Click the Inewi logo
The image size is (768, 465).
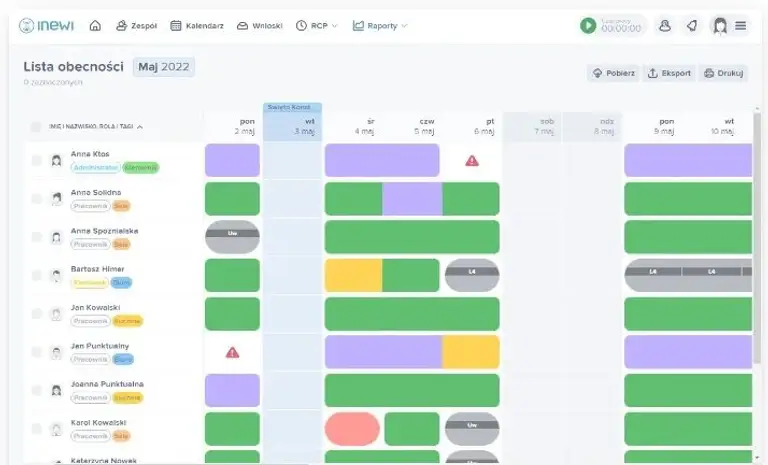click(47, 26)
